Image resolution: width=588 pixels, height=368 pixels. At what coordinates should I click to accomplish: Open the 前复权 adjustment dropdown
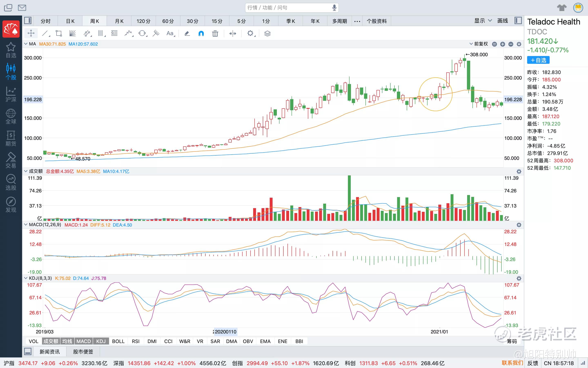point(479,44)
